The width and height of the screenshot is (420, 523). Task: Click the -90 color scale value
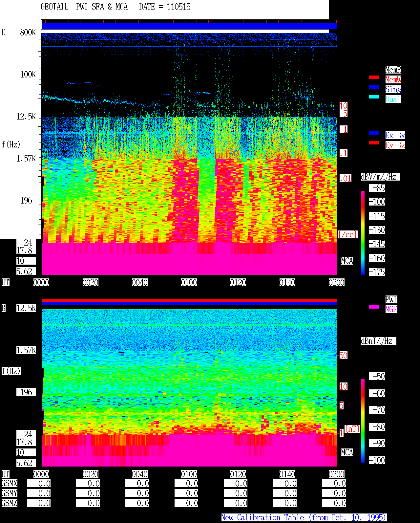[x=377, y=443]
